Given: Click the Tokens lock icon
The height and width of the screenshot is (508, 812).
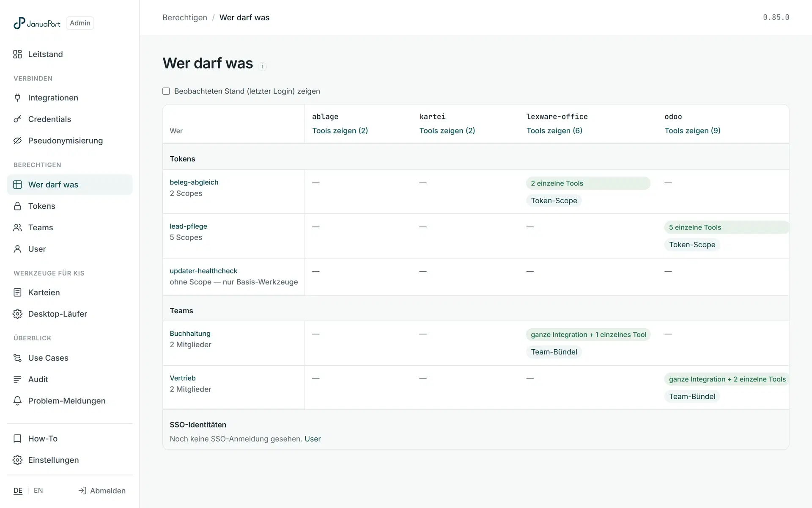Looking at the screenshot, I should coord(17,206).
